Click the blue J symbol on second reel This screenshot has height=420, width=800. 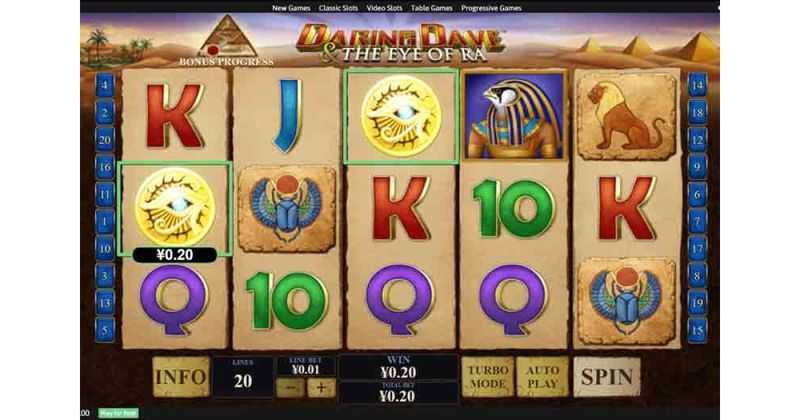pyautogui.click(x=288, y=116)
